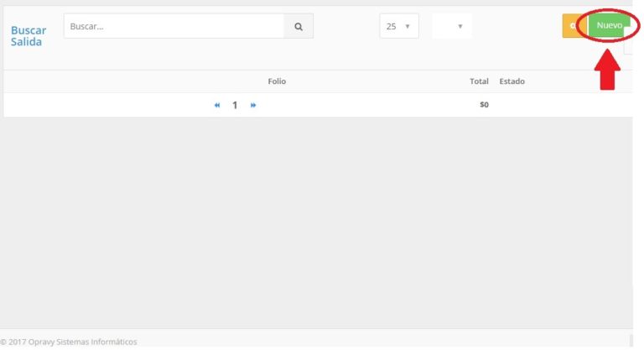Click the Total column header

click(479, 81)
